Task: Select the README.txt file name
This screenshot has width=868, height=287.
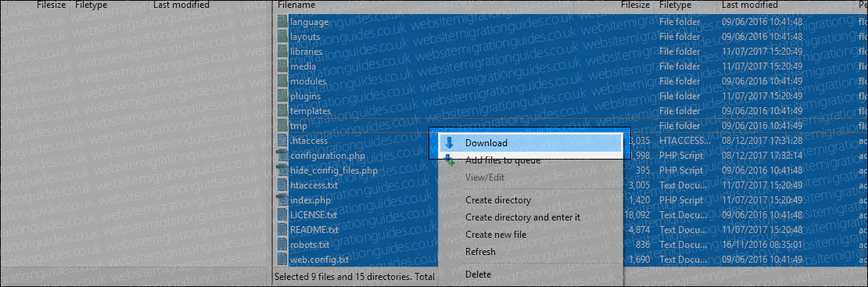Action: [314, 229]
